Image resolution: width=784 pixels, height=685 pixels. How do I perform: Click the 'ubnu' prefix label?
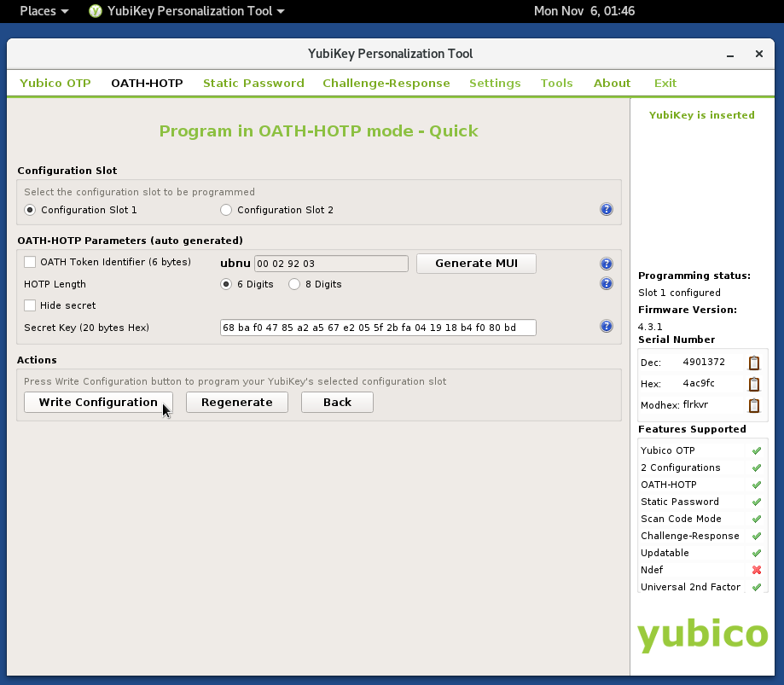[x=235, y=264]
